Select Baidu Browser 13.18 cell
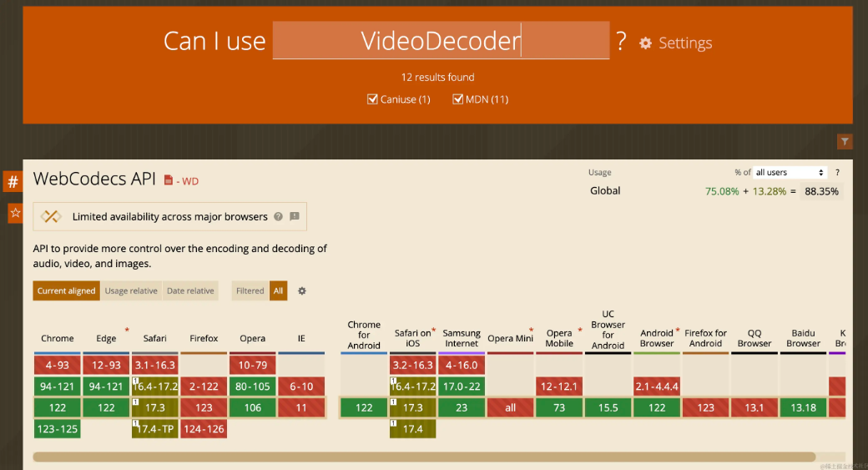 pos(803,408)
